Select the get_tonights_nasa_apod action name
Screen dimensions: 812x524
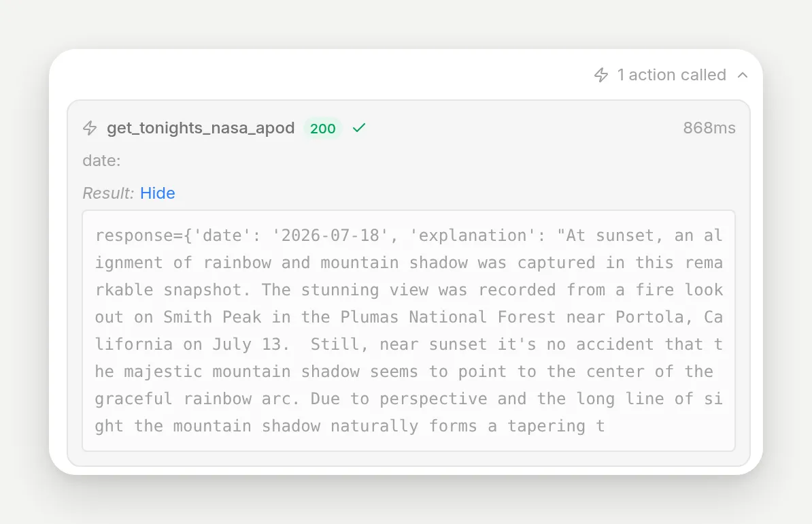(201, 128)
